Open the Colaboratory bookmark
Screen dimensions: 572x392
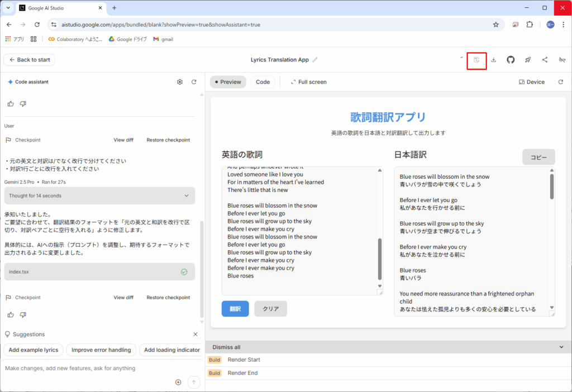point(75,39)
